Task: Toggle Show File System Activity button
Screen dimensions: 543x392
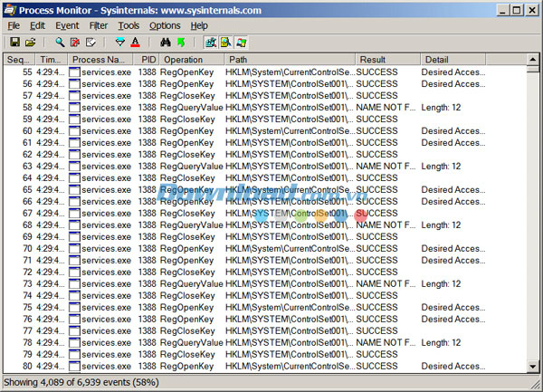Action: click(225, 43)
